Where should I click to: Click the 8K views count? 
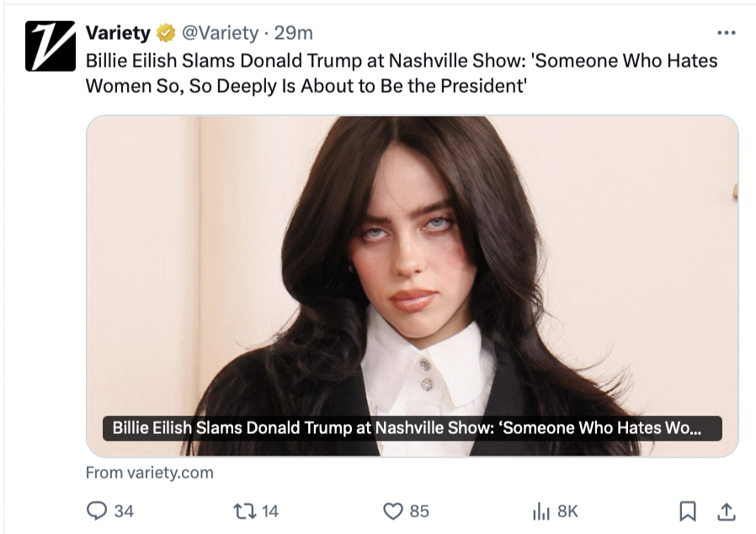567,510
